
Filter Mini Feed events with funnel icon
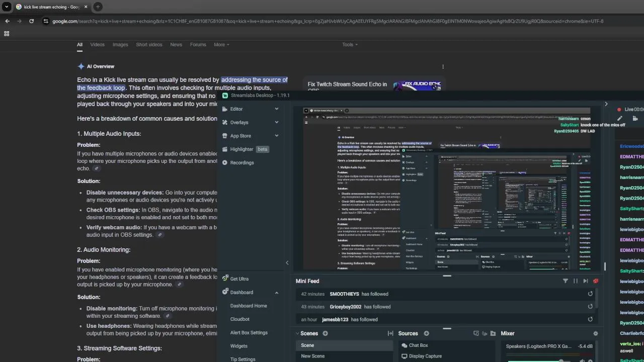[x=566, y=281]
